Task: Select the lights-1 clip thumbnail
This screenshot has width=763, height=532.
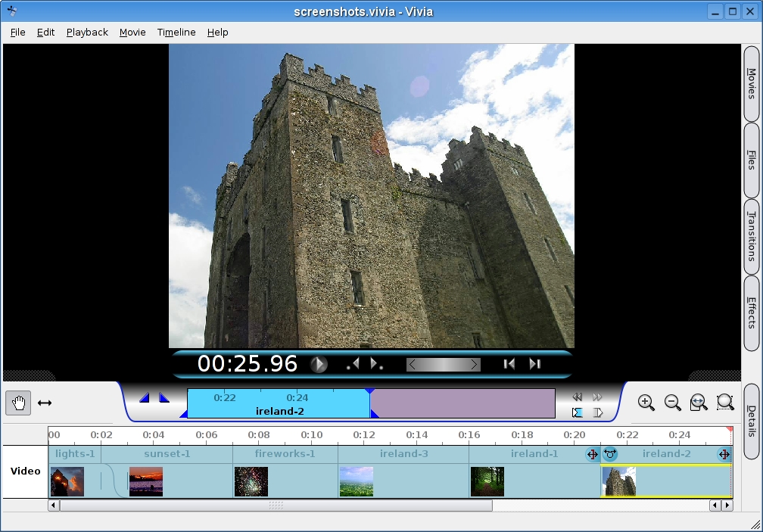Action: (67, 481)
